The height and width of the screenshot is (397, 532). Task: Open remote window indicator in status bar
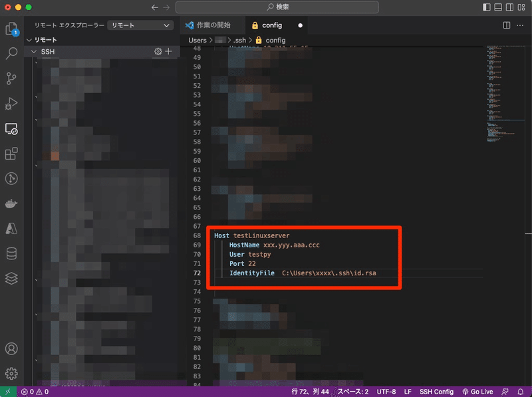pos(8,392)
